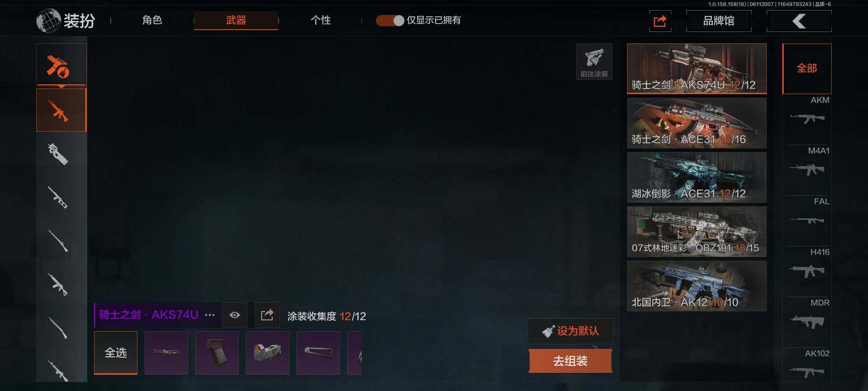868x391 pixels.
Task: Expand the skin name ellipsis menu
Action: coord(210,315)
